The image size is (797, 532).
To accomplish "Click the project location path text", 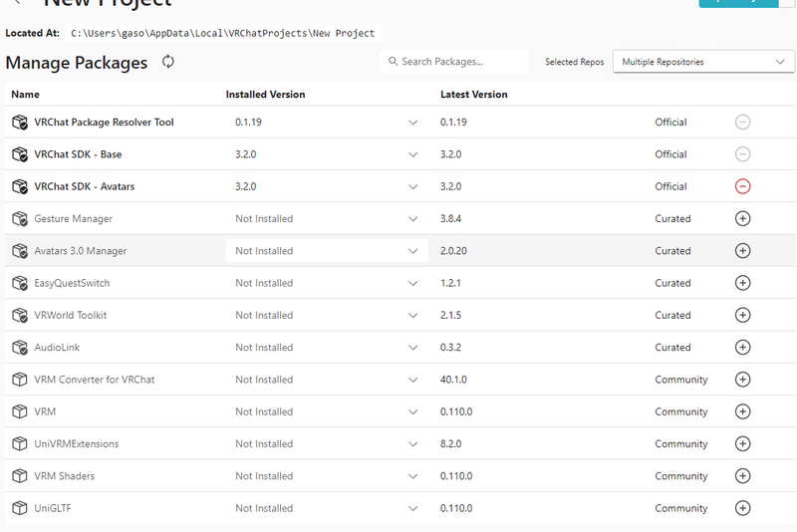I will tap(222, 33).
